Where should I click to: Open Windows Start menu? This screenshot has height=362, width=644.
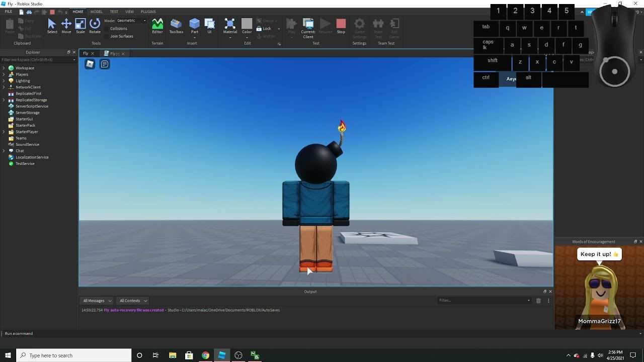8,355
